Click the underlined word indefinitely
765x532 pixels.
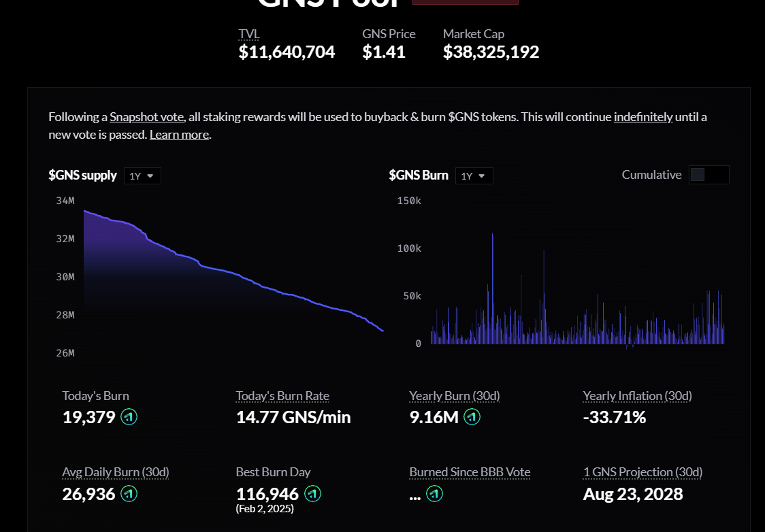click(643, 117)
